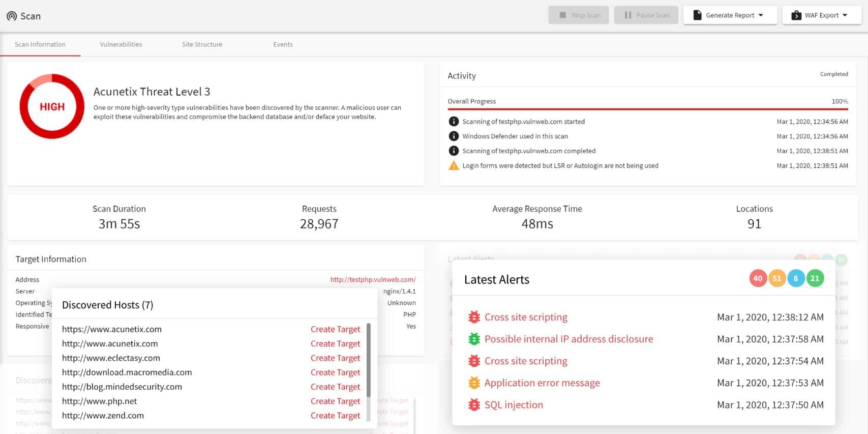This screenshot has height=434, width=868.
Task: Switch to the Site Structure tab
Action: [202, 44]
